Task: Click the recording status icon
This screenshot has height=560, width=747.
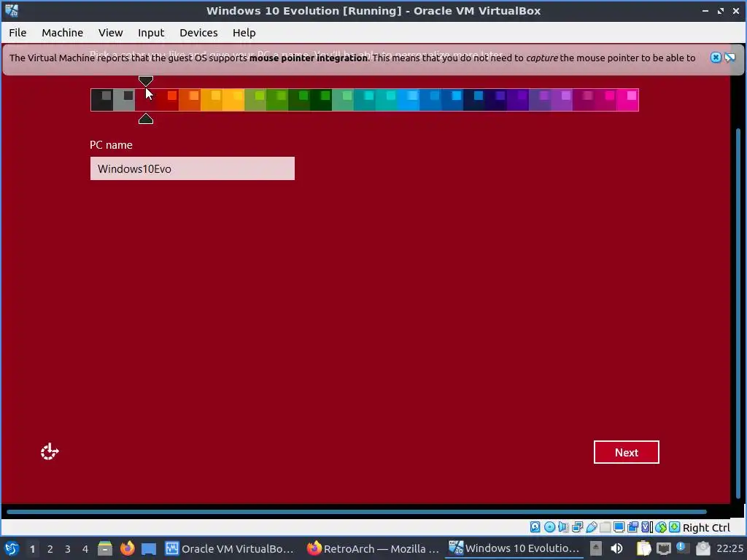Action: (x=632, y=526)
